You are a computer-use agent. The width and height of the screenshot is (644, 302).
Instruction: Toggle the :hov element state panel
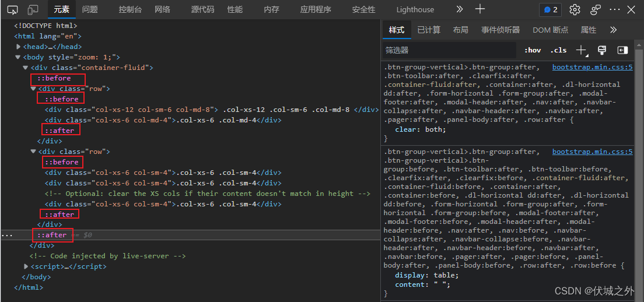[532, 50]
